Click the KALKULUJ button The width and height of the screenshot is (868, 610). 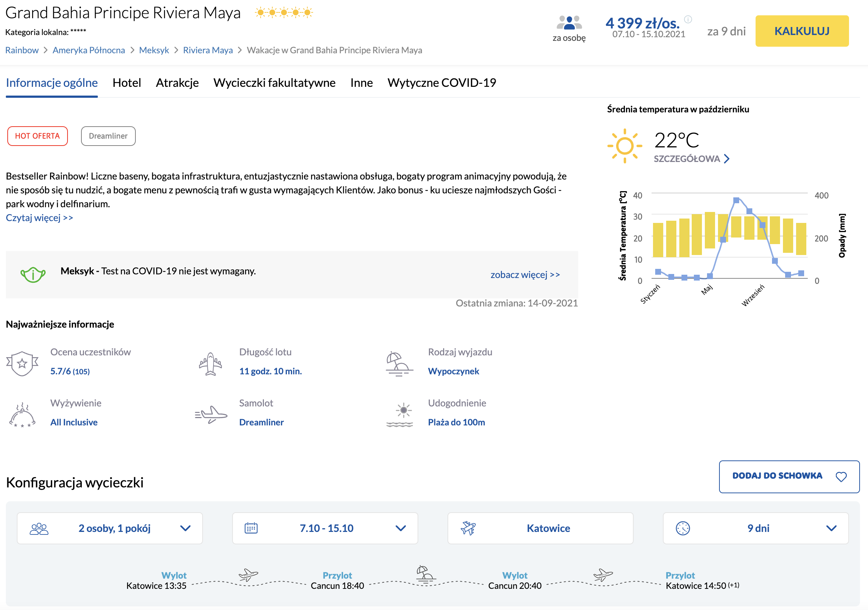(802, 31)
